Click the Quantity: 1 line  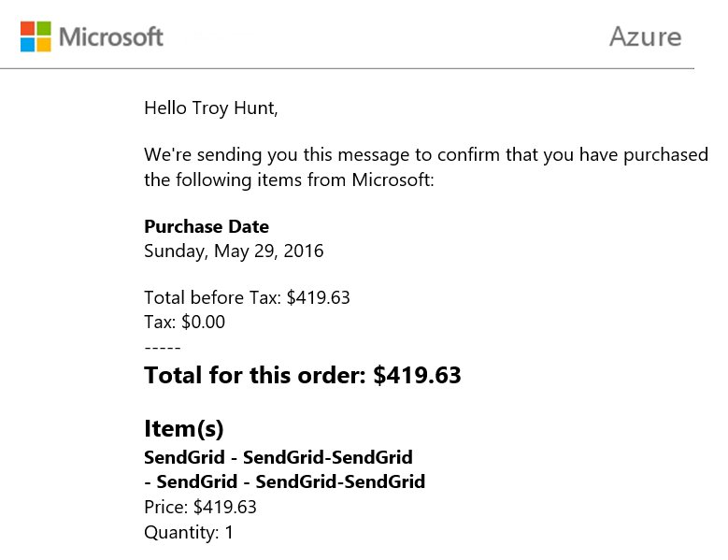(189, 532)
